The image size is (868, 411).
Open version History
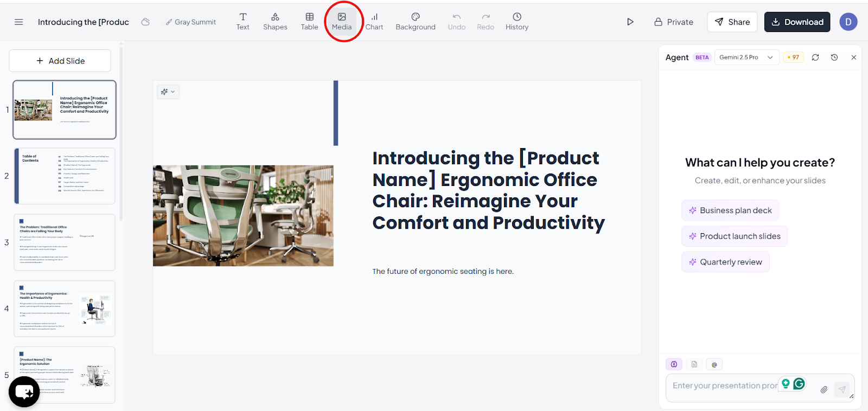(x=517, y=22)
